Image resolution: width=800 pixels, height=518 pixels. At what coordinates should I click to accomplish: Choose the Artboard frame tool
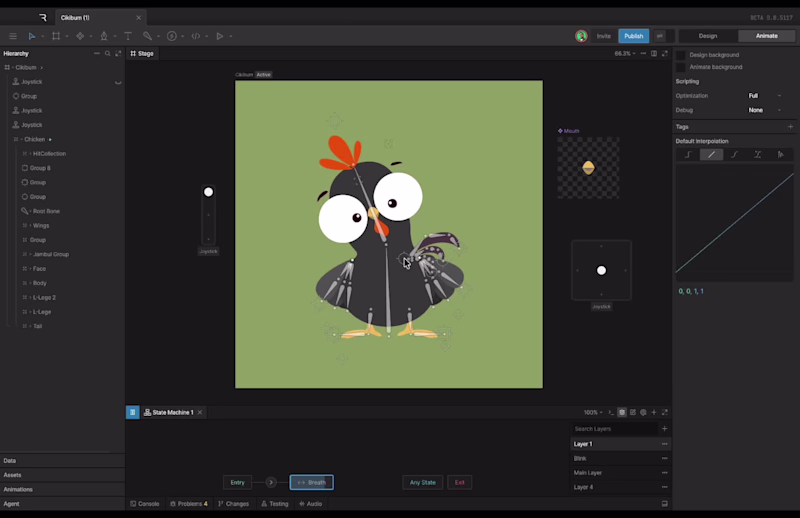56,36
